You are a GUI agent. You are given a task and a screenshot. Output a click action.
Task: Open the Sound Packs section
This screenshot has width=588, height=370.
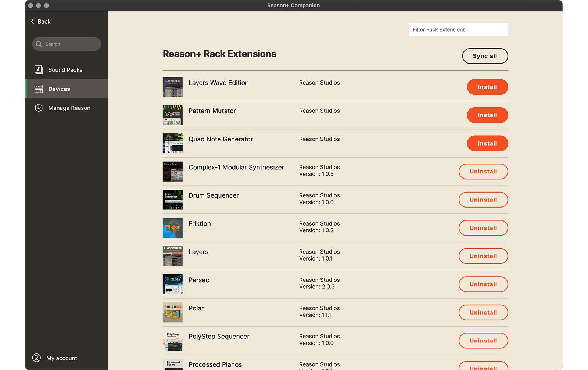(x=67, y=69)
